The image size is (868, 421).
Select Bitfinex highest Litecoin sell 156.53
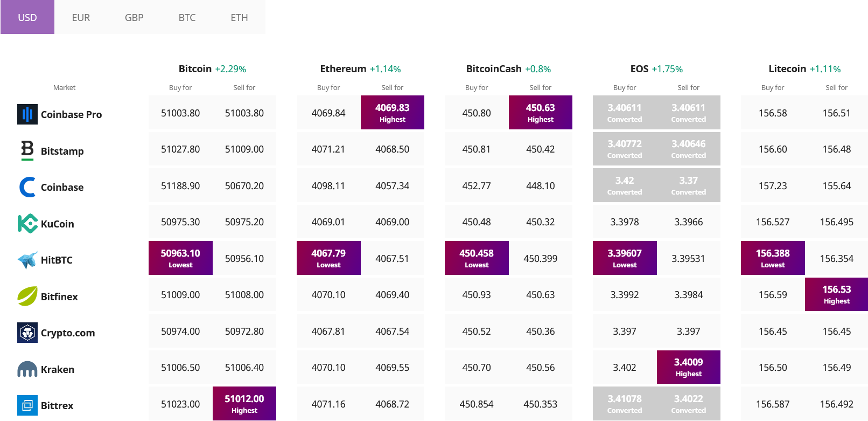[837, 294]
